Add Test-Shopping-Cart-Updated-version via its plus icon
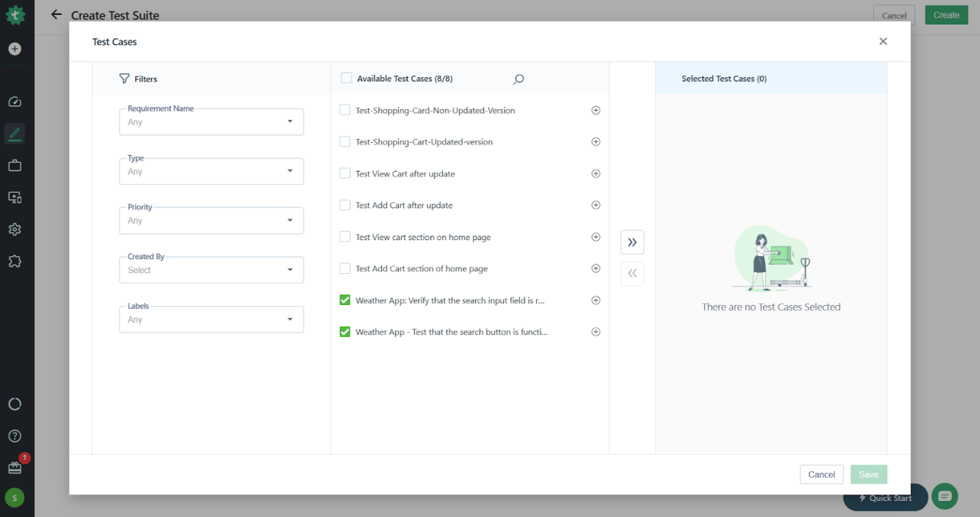Screen dimensions: 980x517 coord(595,141)
